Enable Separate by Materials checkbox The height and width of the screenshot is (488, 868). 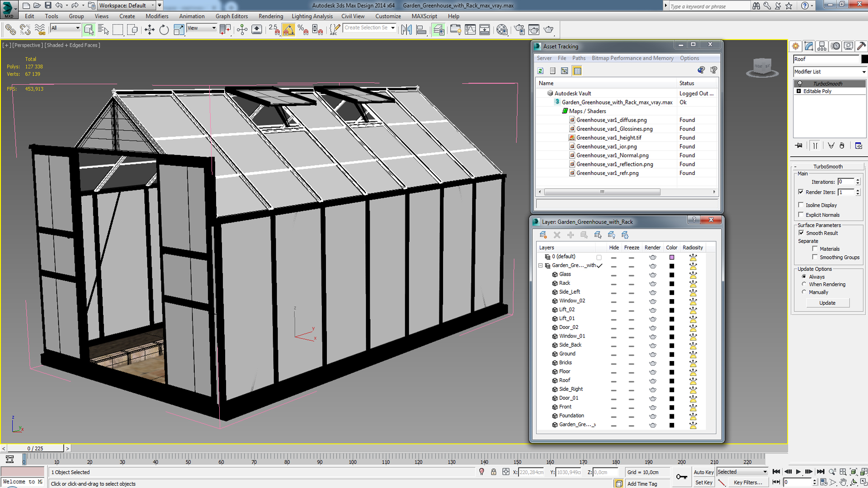point(815,249)
